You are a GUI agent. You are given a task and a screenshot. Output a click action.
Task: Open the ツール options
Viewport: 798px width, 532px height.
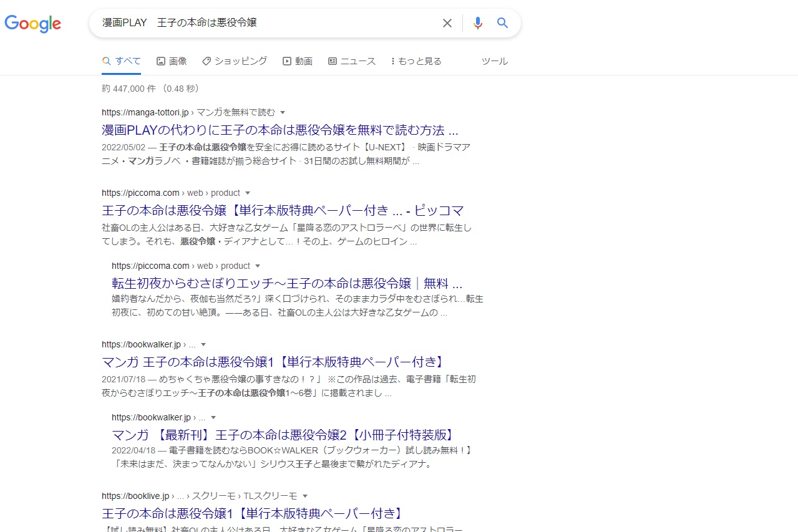pos(495,61)
